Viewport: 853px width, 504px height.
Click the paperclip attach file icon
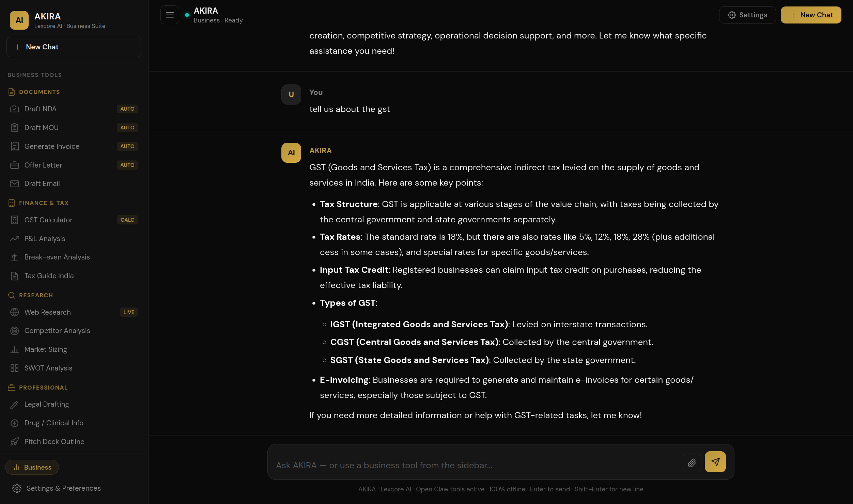tap(692, 463)
